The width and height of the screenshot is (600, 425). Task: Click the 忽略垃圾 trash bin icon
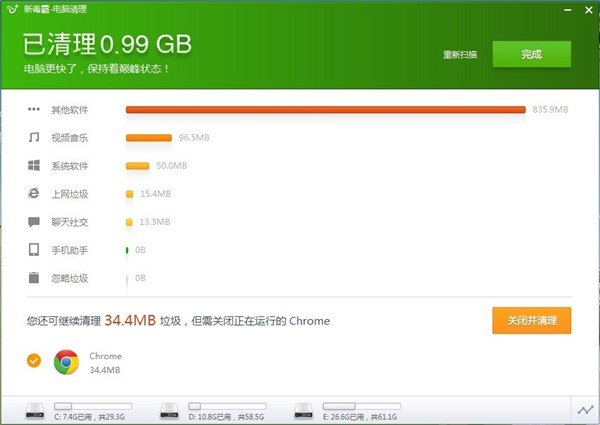coord(33,277)
